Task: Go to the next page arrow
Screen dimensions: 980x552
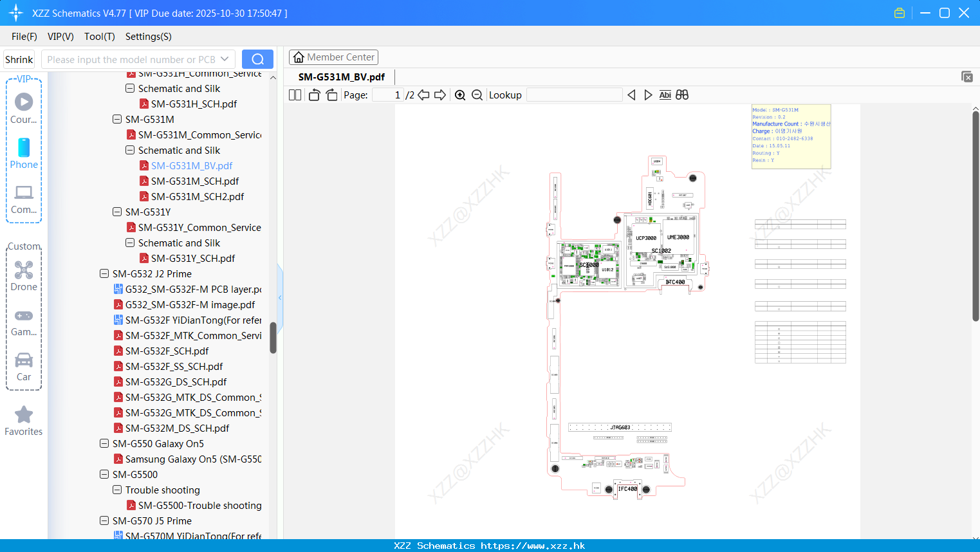Action: (440, 95)
